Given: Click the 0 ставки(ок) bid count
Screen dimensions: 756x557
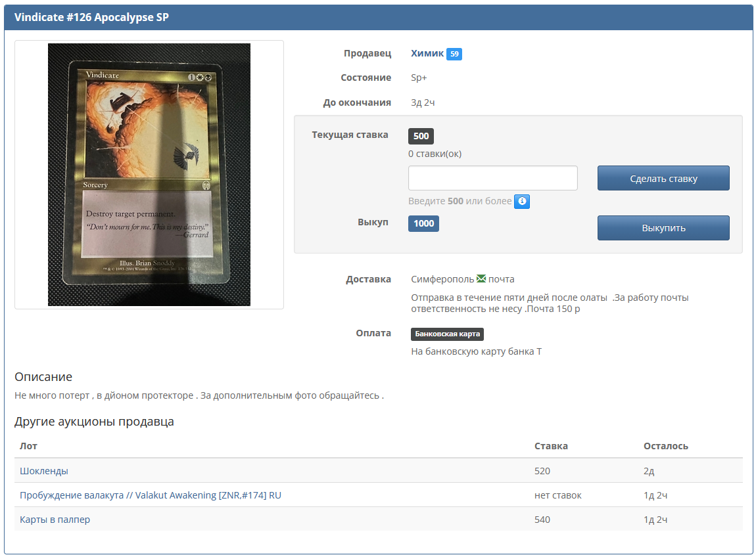Looking at the screenshot, I should pos(435,154).
